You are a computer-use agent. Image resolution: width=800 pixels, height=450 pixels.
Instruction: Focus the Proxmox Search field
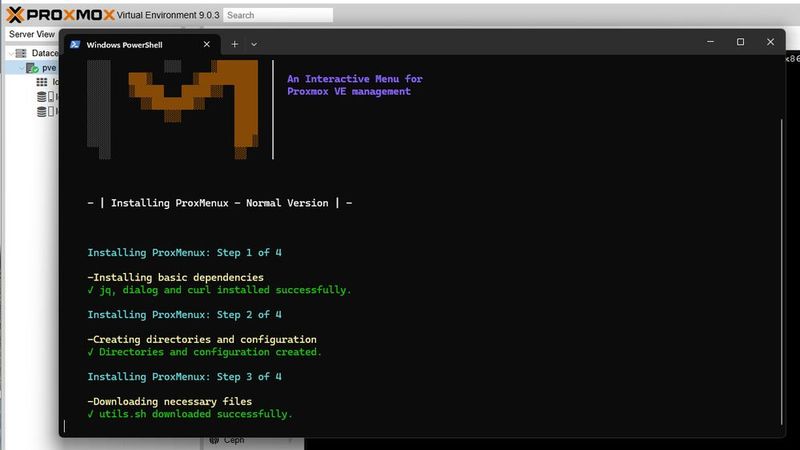point(278,15)
